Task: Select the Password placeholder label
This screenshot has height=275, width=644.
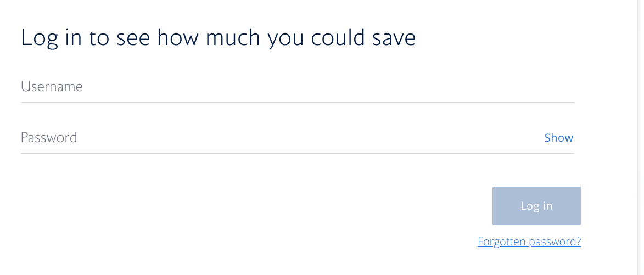Action: click(x=49, y=137)
